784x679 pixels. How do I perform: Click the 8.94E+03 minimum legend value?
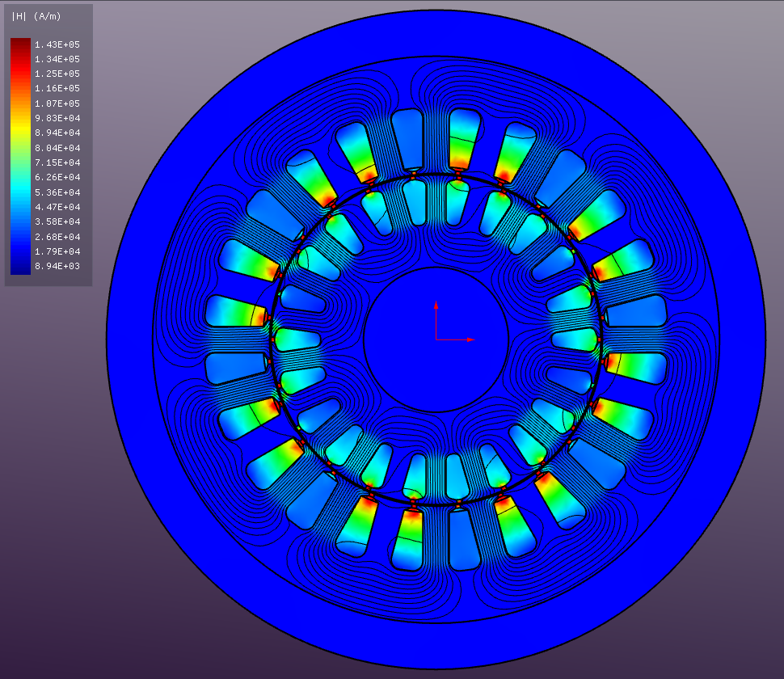(57, 266)
